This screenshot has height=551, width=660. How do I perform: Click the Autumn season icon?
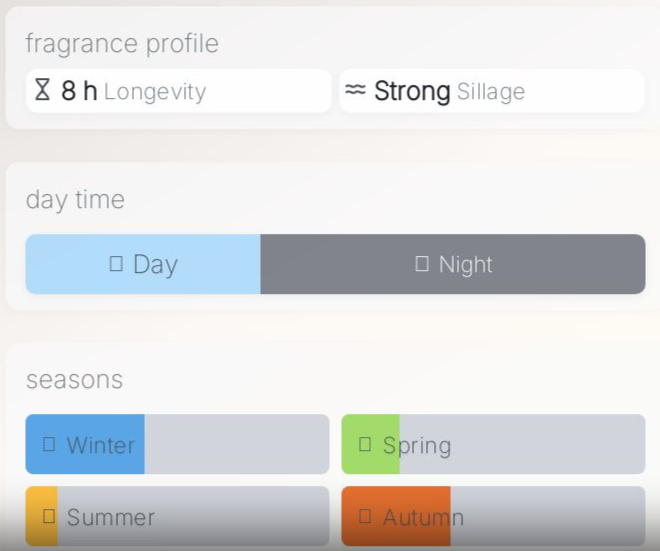[x=365, y=516]
